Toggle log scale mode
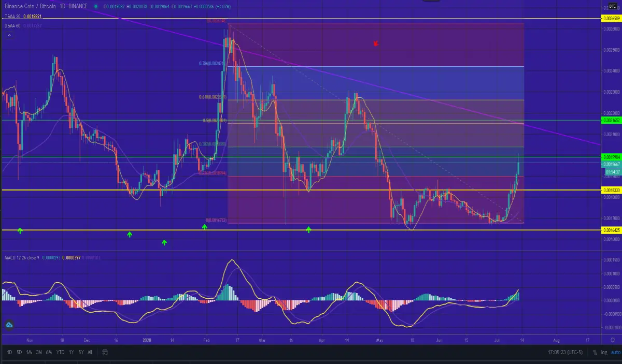The width and height of the screenshot is (622, 364). [x=604, y=352]
